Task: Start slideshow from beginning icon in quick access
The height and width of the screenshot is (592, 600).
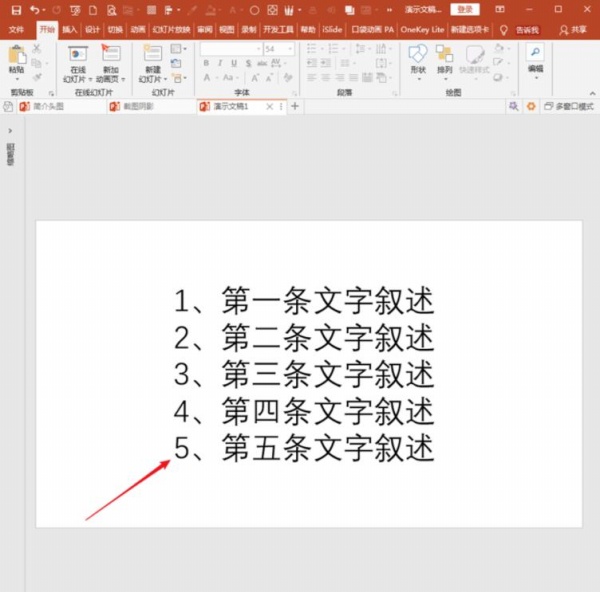Action: (x=75, y=10)
